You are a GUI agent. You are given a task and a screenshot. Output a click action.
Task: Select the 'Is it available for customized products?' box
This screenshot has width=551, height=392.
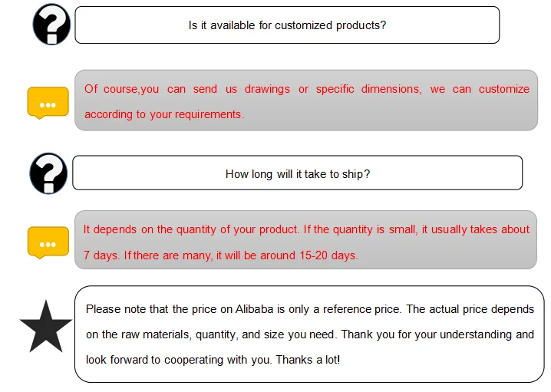point(287,25)
